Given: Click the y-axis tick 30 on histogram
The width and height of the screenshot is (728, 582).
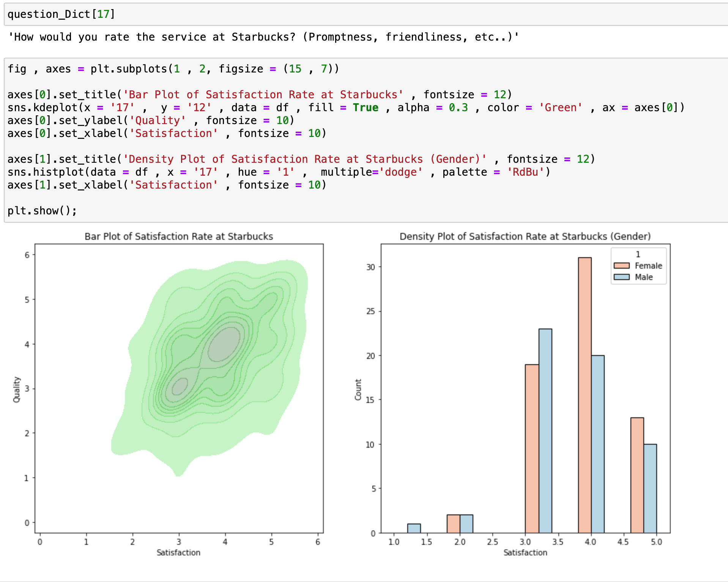Looking at the screenshot, I should (370, 267).
